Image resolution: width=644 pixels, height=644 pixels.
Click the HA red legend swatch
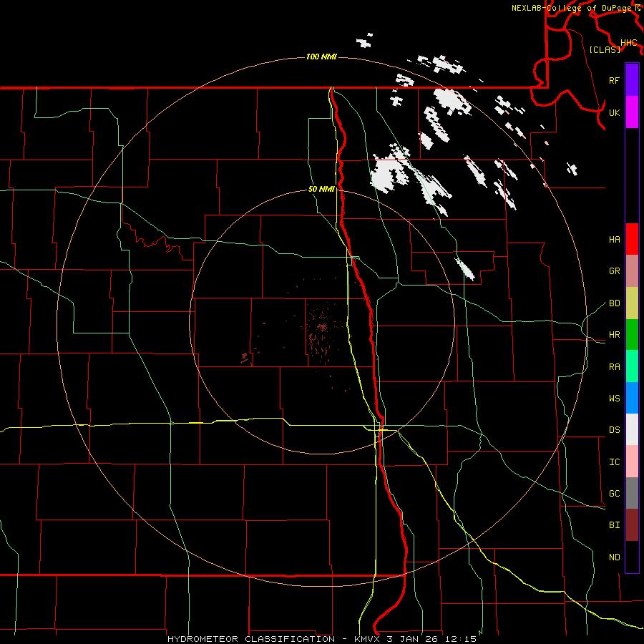click(x=632, y=239)
